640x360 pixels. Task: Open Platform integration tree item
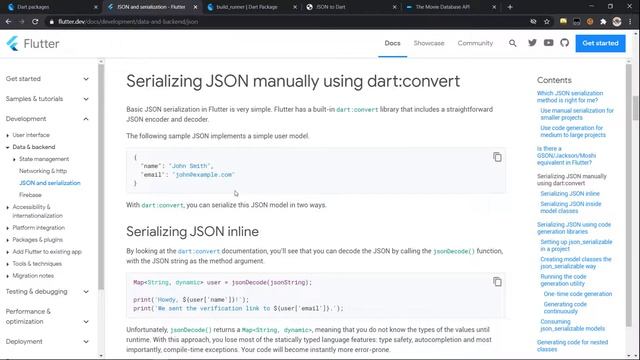pyautogui.click(x=38, y=227)
